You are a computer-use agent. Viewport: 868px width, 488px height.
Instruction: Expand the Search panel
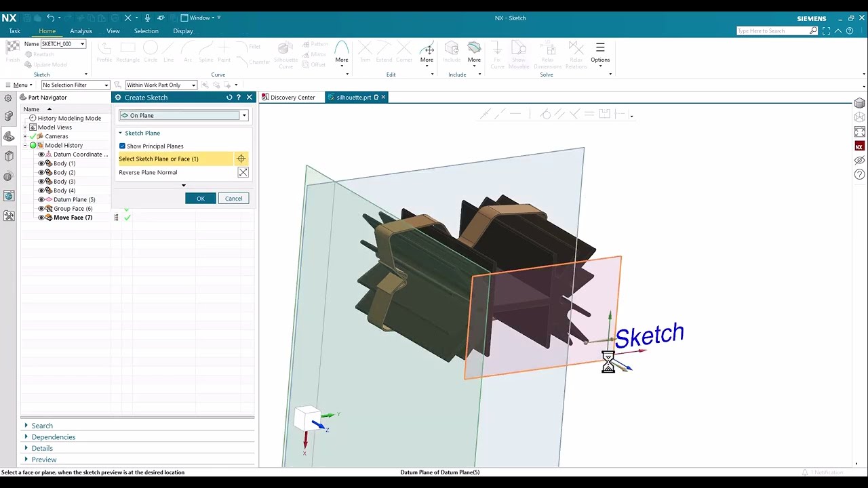pyautogui.click(x=26, y=426)
